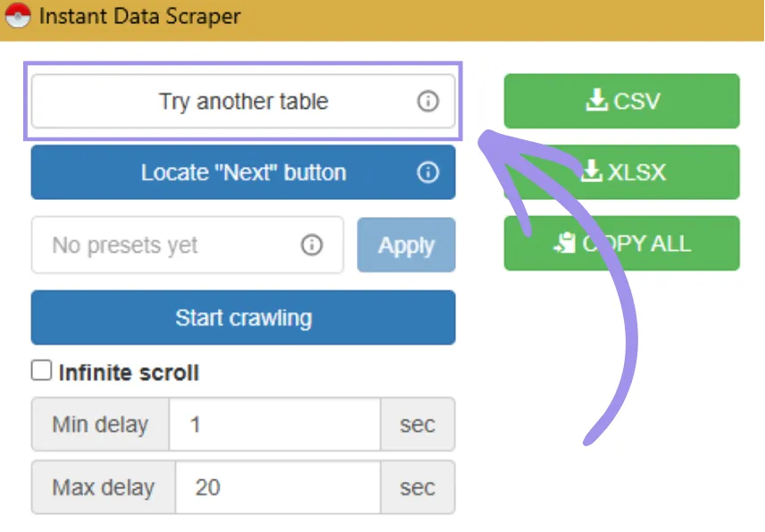765x532 pixels.
Task: Click the Instant Data Scraper title text
Action: (x=140, y=16)
